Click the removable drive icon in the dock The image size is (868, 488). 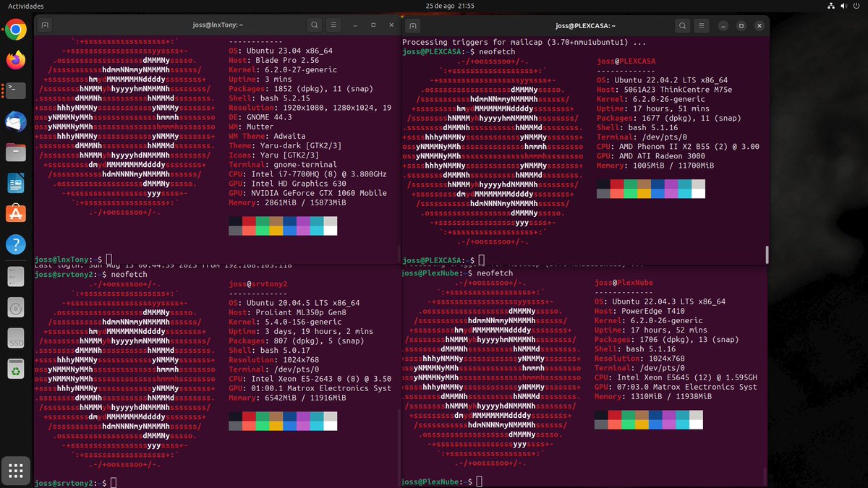16,276
